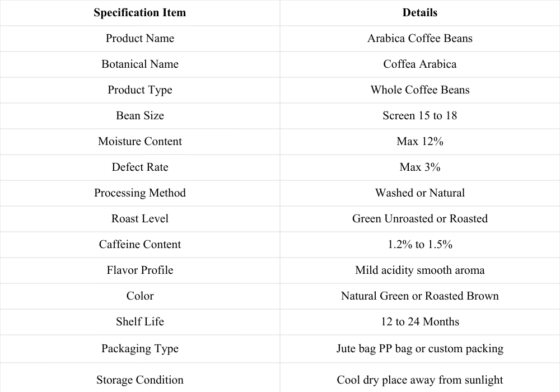Select the Defect Rate cell
This screenshot has height=392, width=560.
tap(139, 167)
